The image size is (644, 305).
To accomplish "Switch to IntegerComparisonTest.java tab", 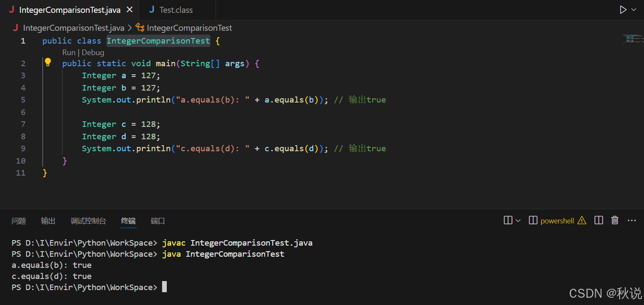I will click(70, 10).
